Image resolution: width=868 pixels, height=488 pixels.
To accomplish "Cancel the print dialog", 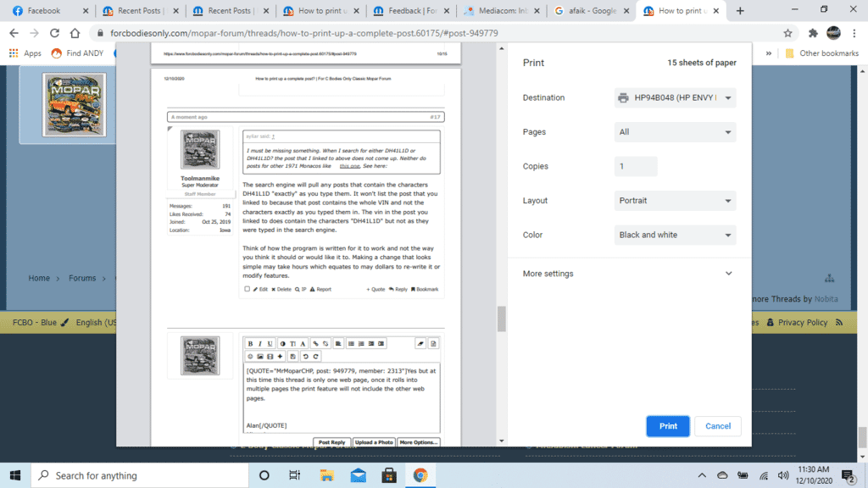I will 717,426.
